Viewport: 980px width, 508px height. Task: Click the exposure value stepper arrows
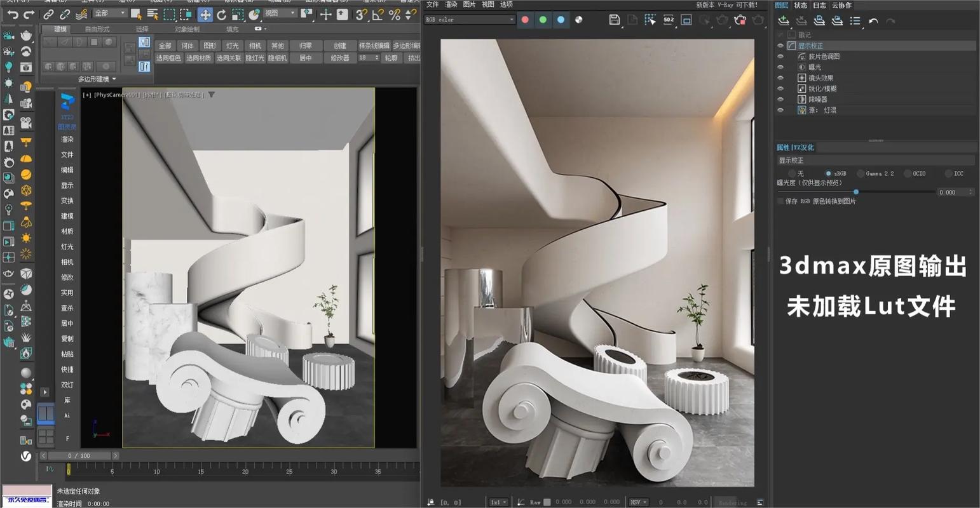(971, 192)
